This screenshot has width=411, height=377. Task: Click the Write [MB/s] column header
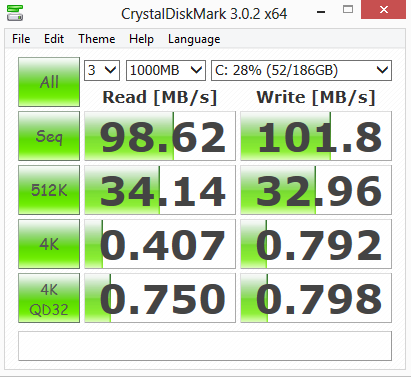316,97
